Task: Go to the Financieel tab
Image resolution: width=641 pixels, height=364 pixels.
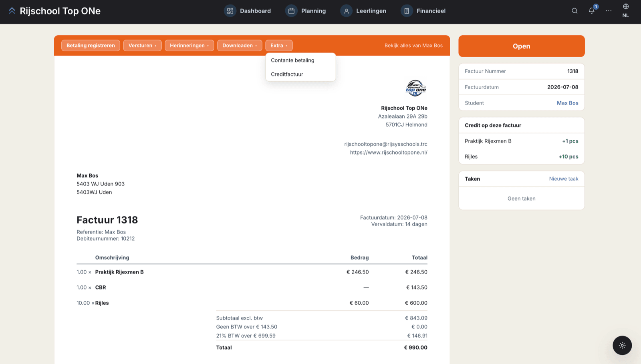Action: [x=423, y=11]
